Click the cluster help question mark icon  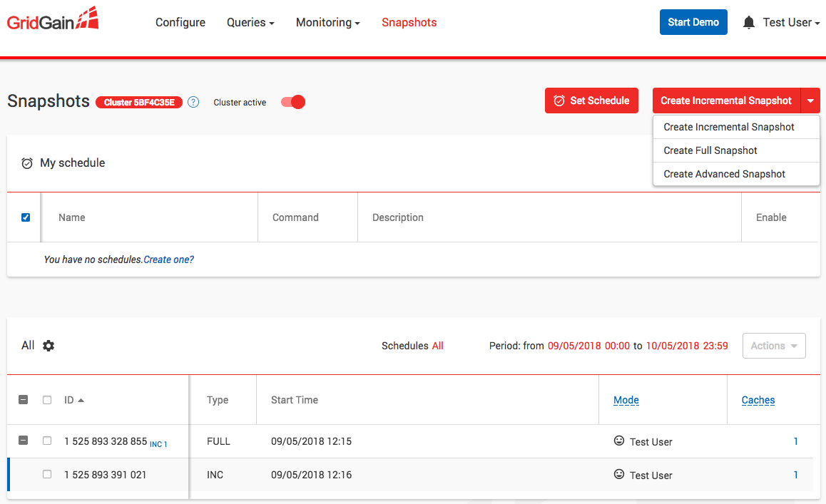pyautogui.click(x=193, y=102)
